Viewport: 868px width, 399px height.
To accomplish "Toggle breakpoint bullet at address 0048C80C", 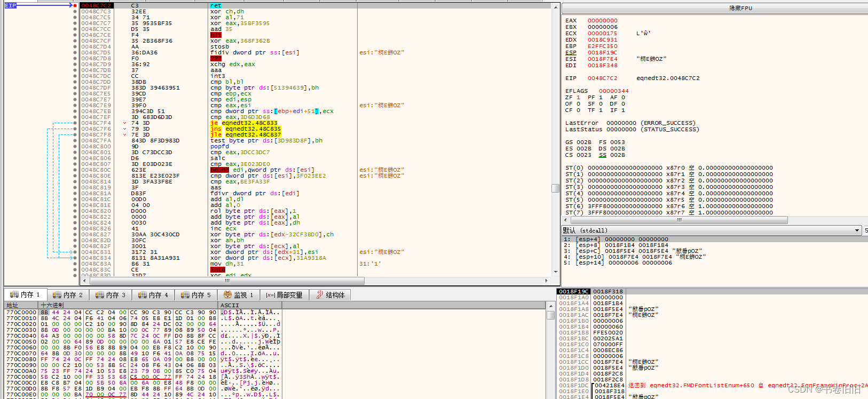I will (75, 170).
